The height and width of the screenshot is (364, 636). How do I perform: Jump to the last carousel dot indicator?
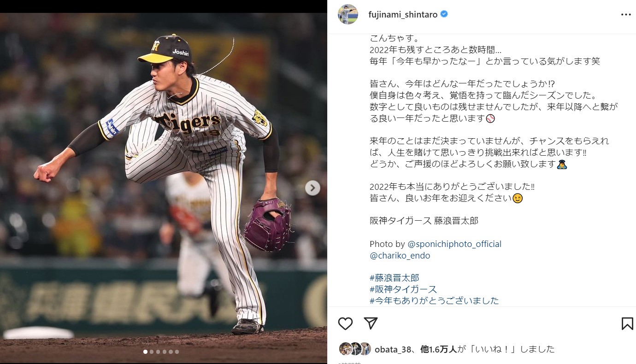(x=177, y=352)
